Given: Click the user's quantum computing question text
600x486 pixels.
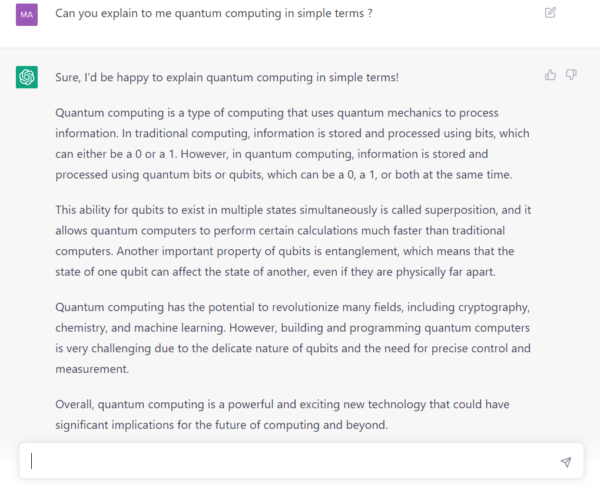Looking at the screenshot, I should tap(214, 13).
